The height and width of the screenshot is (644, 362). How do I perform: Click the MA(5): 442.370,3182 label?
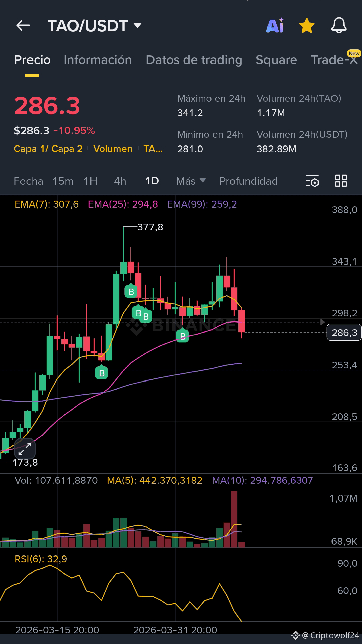tap(155, 481)
